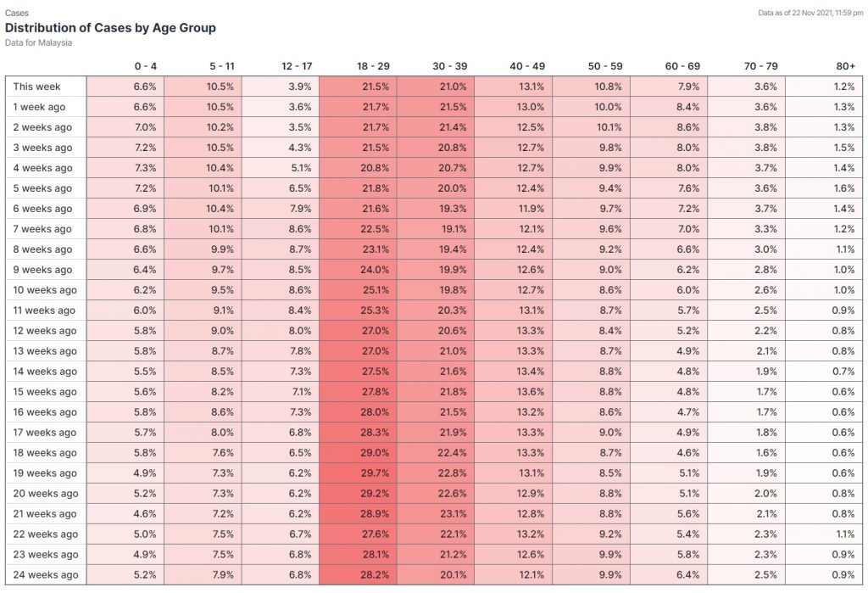Viewport: 868px width, 593px height.
Task: Click the 'Cases' label above the title
Action: (x=16, y=13)
